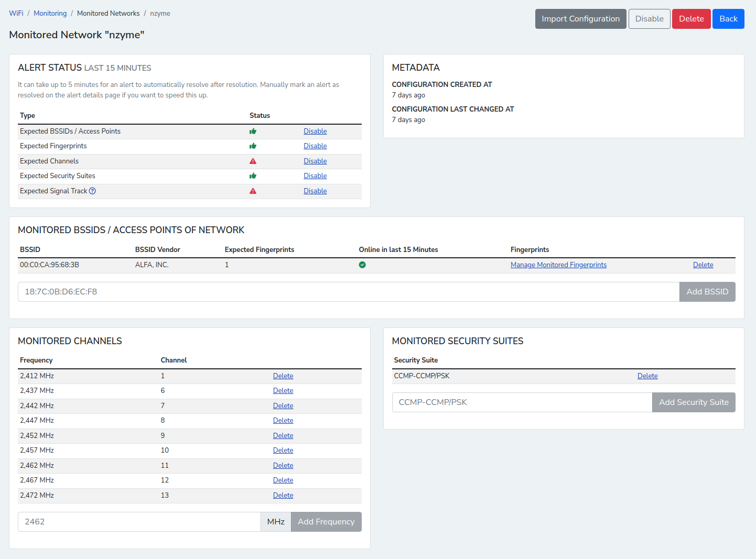Click 'CONFIGURATION LAST CHANGED AT' label
This screenshot has height=559, width=756.
(453, 109)
